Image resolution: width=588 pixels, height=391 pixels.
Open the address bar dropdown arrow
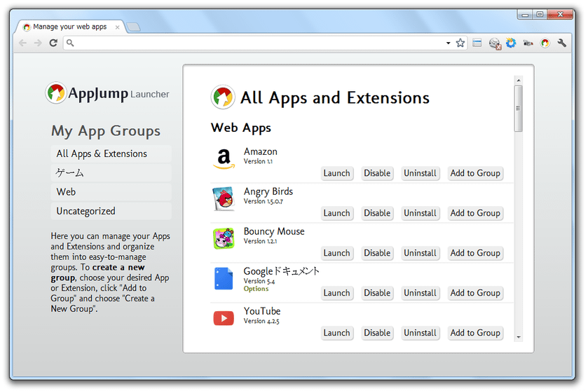[x=448, y=43]
